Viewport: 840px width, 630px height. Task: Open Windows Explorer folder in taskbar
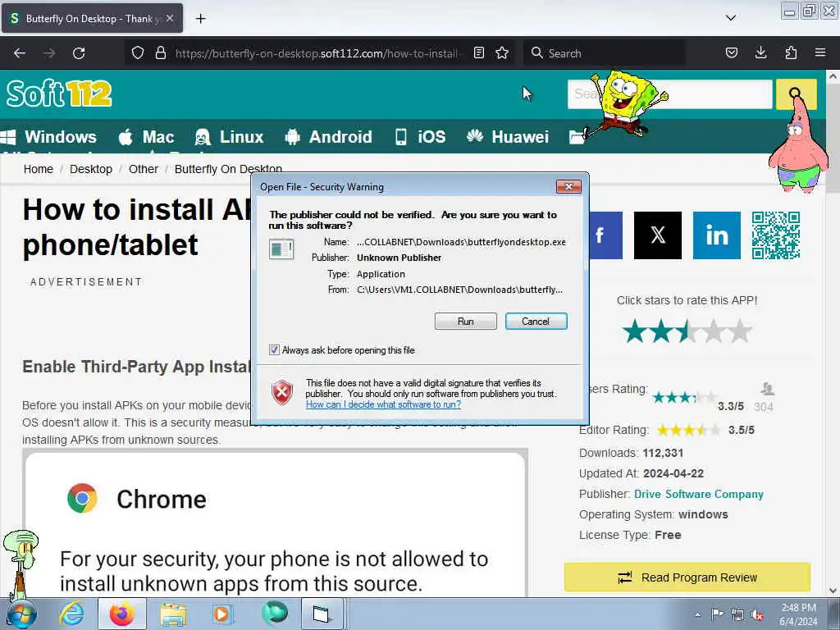[x=173, y=614]
